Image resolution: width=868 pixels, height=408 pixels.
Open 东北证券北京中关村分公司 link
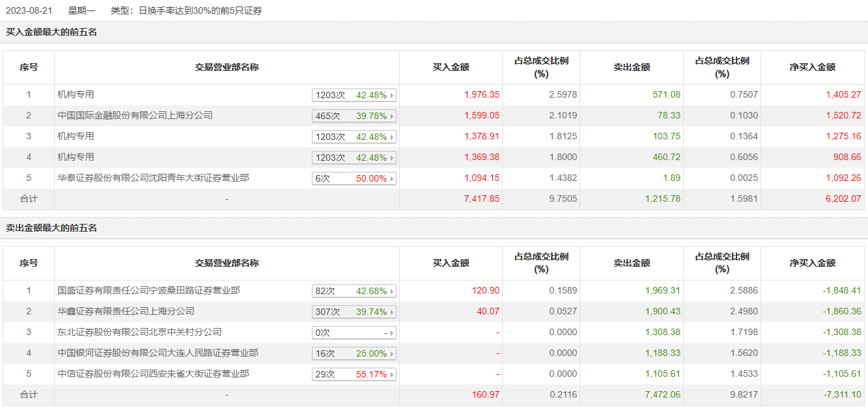pyautogui.click(x=139, y=332)
